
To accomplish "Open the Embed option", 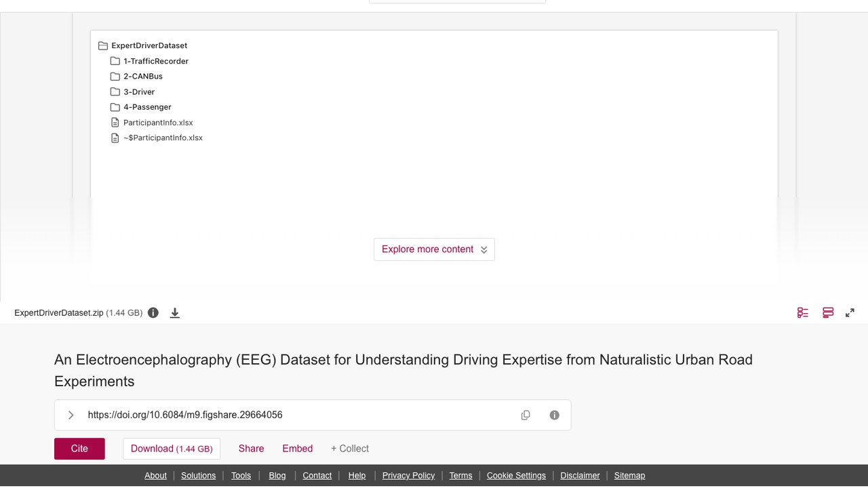I will (298, 449).
